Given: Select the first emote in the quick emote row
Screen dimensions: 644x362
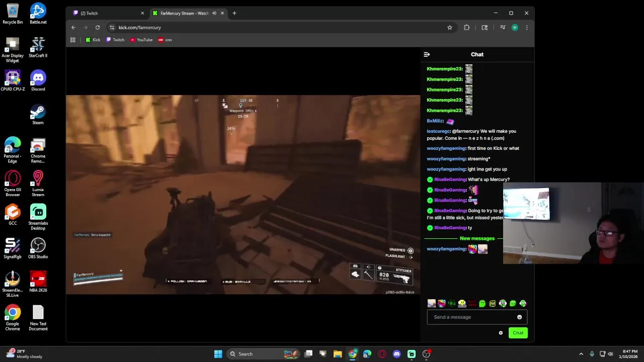Looking at the screenshot, I should pos(432,303).
